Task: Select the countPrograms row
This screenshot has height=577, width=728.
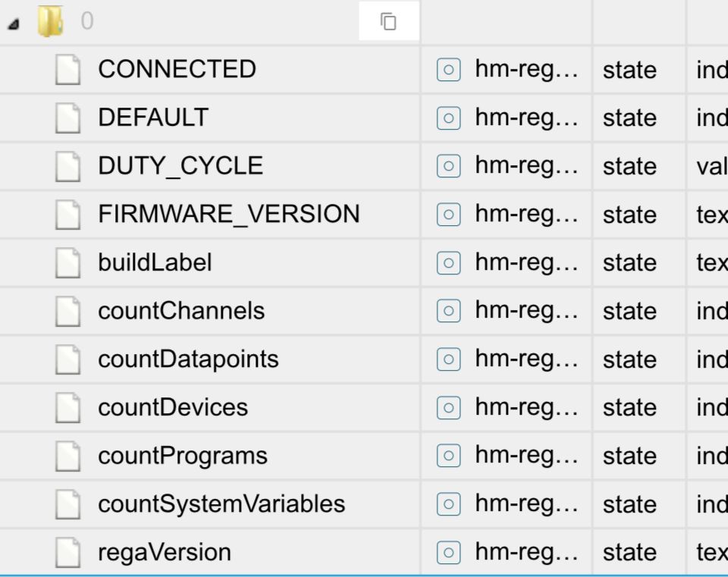Action: pos(182,456)
